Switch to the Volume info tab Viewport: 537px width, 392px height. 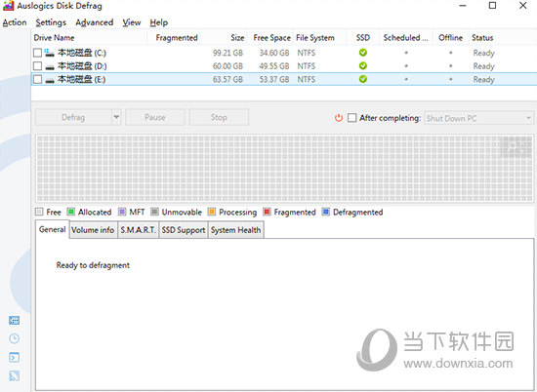93,230
